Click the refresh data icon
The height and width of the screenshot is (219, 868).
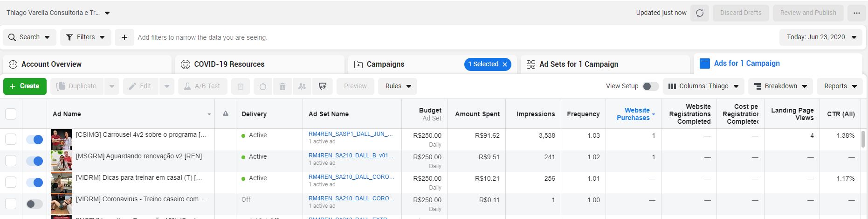pos(700,13)
